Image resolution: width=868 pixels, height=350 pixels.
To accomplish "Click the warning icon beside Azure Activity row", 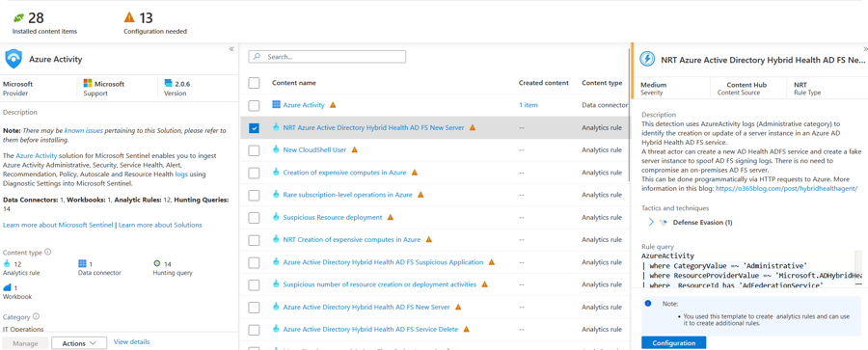I will click(333, 105).
